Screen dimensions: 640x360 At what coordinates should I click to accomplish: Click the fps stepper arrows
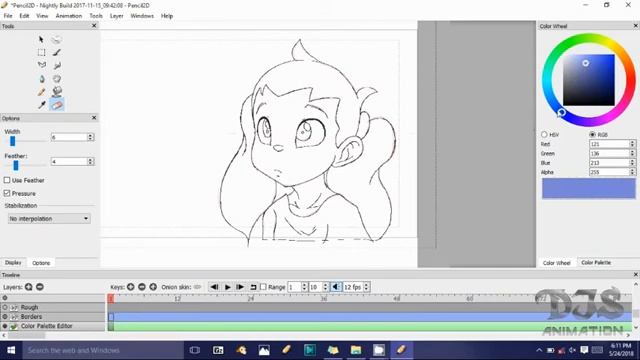click(x=366, y=287)
